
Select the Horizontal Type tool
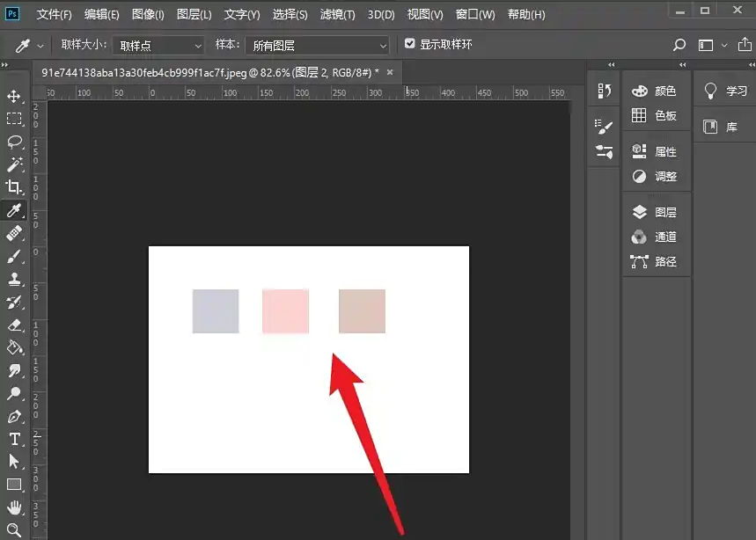[x=14, y=439]
